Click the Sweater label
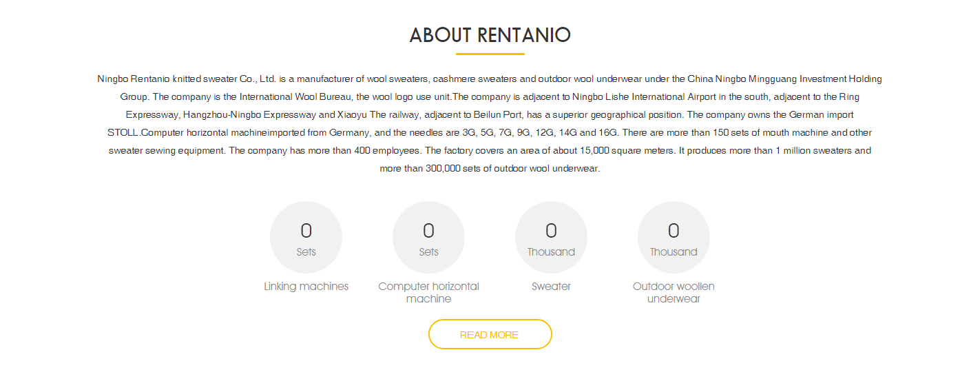 pyautogui.click(x=551, y=287)
